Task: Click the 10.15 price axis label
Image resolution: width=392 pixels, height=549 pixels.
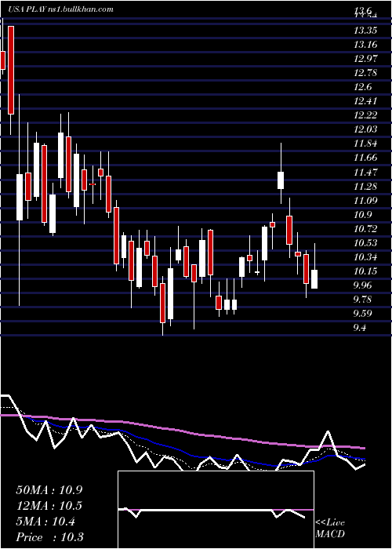Action: pos(365,271)
